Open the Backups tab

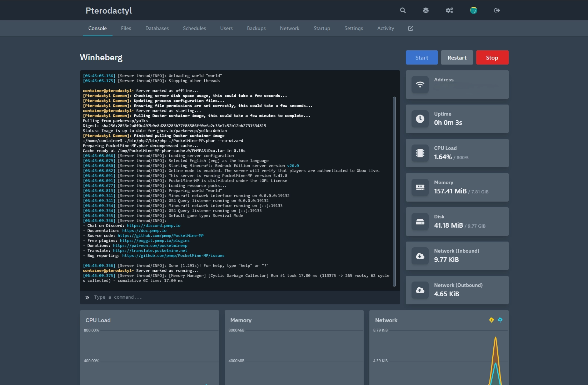tap(256, 28)
